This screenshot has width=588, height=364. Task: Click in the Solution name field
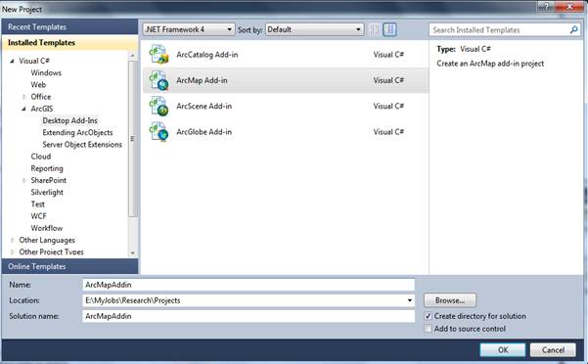[249, 316]
